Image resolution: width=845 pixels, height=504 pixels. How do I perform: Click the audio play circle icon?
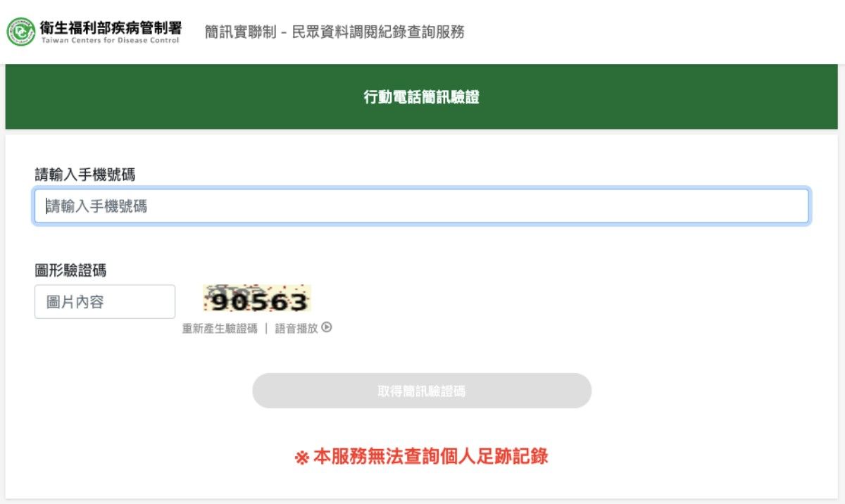pos(327,327)
